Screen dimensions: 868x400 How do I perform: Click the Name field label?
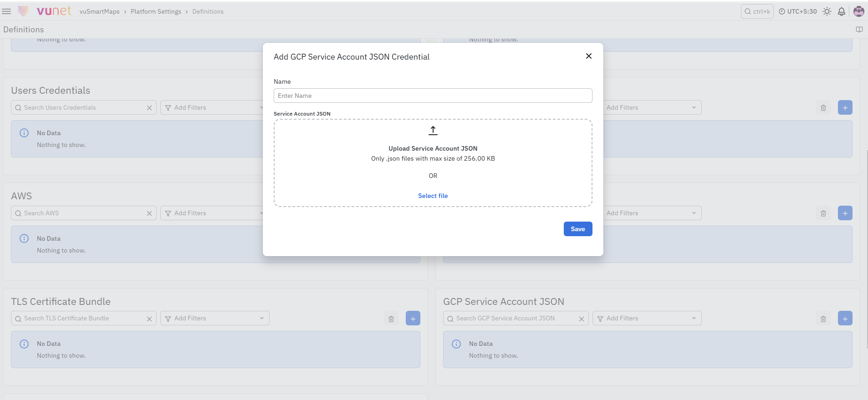282,81
